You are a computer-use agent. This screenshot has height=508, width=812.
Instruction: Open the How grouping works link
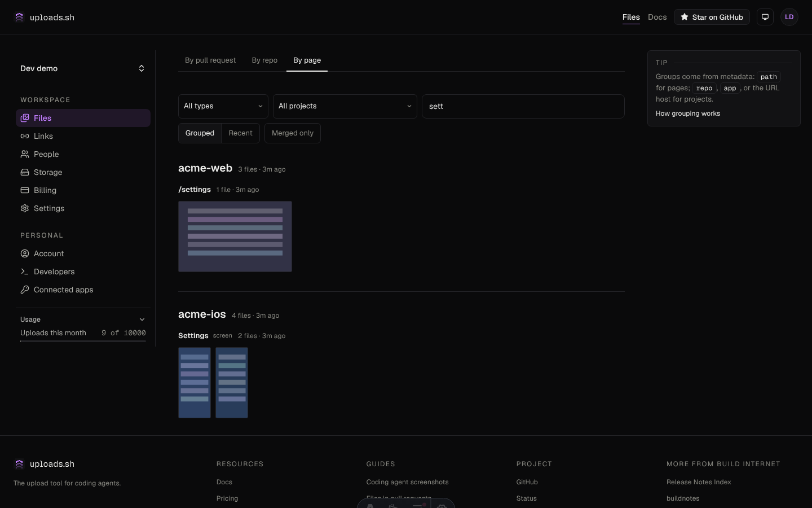click(688, 113)
